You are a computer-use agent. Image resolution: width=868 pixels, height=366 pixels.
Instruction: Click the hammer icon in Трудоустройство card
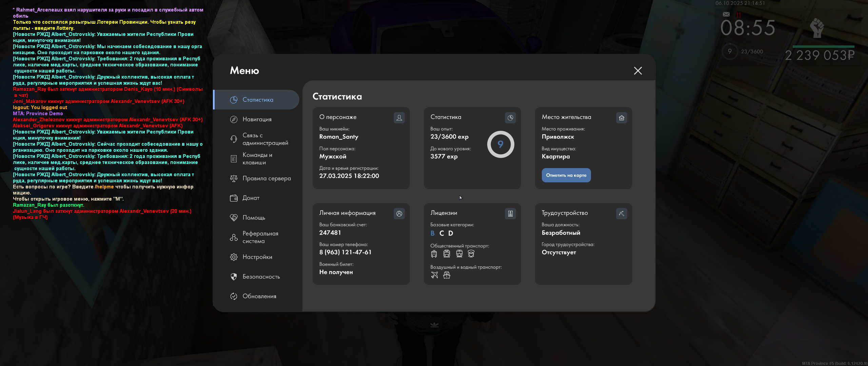pyautogui.click(x=621, y=213)
